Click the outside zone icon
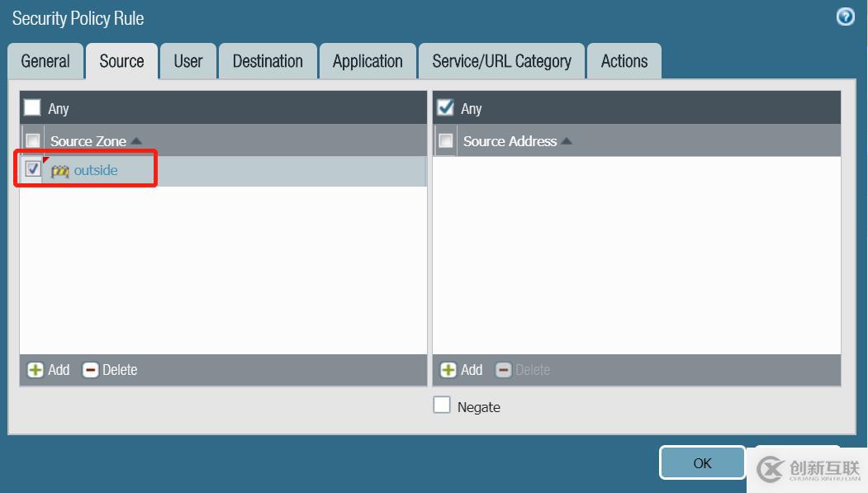This screenshot has height=493, width=868. (59, 171)
